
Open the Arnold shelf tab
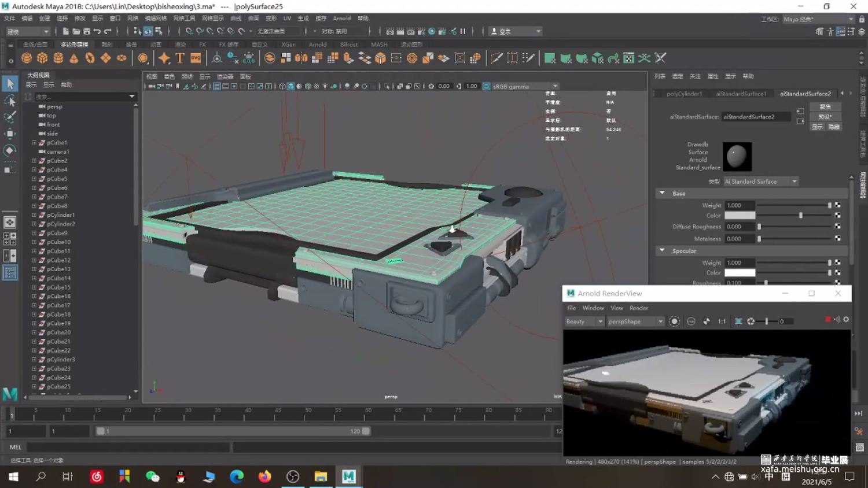pos(318,45)
